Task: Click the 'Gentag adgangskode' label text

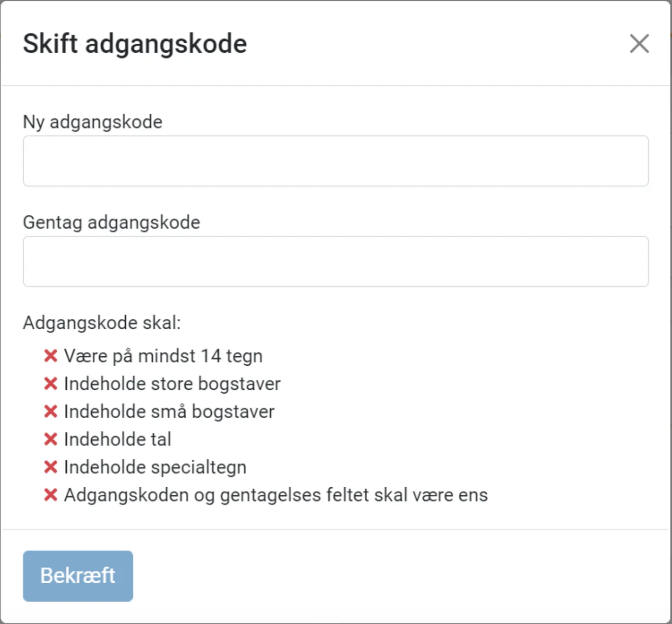Action: point(111,222)
